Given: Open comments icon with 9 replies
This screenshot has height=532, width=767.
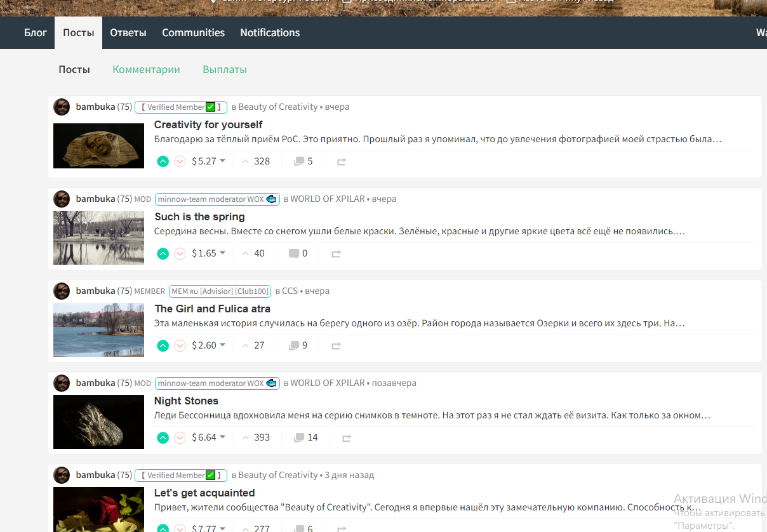Looking at the screenshot, I should (x=293, y=345).
